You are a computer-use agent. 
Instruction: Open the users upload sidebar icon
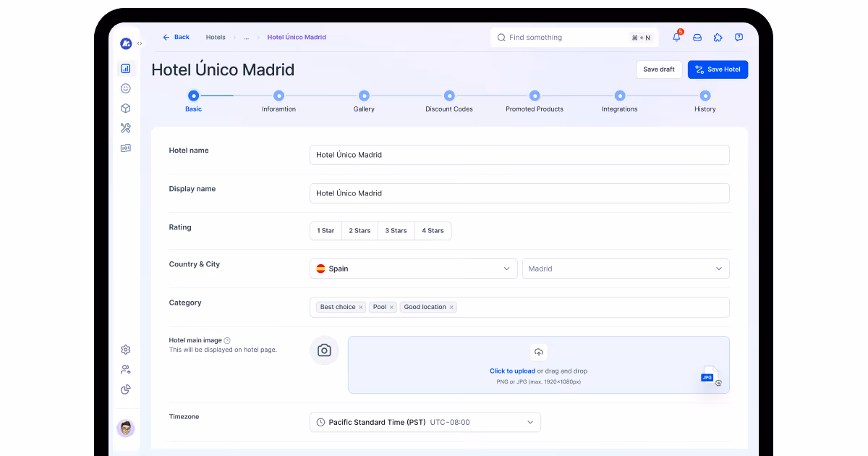126,369
